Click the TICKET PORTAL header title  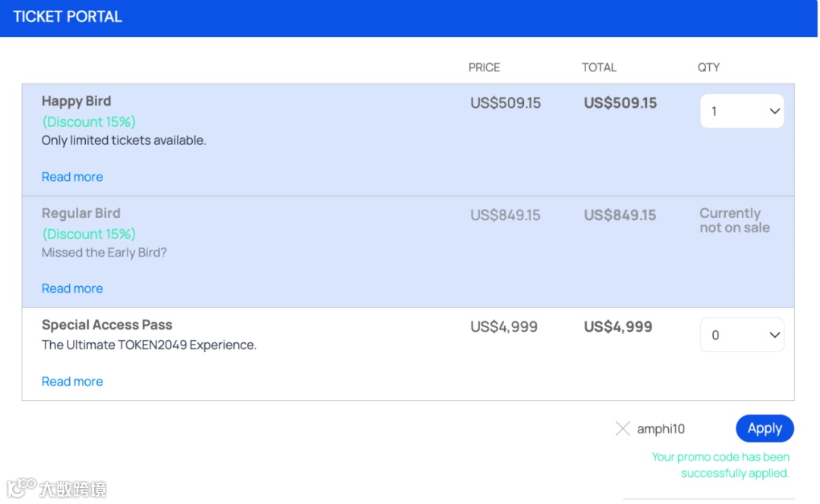coord(68,17)
